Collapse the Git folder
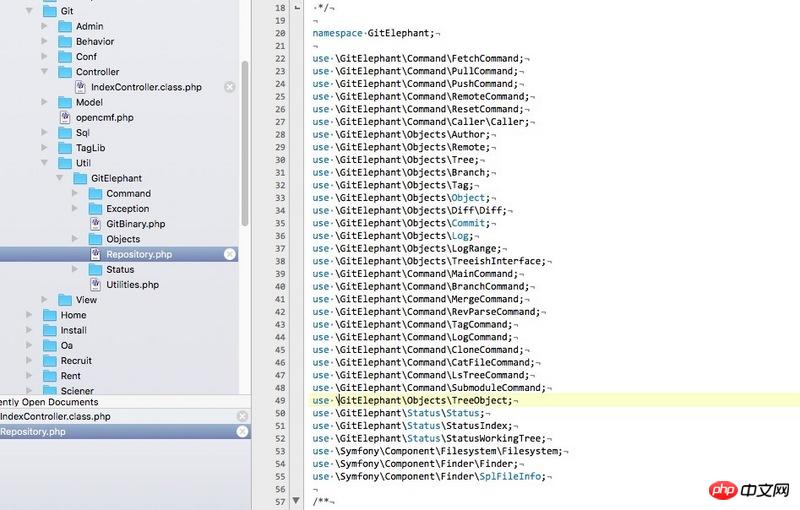Screen dimensions: 800x510 (x=29, y=11)
